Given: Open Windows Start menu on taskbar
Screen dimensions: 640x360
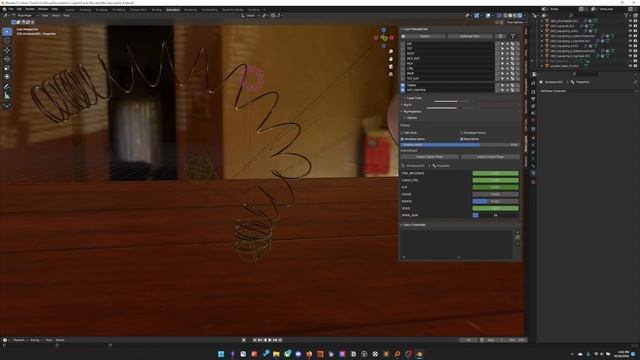Looking at the screenshot, I should 221,354.
